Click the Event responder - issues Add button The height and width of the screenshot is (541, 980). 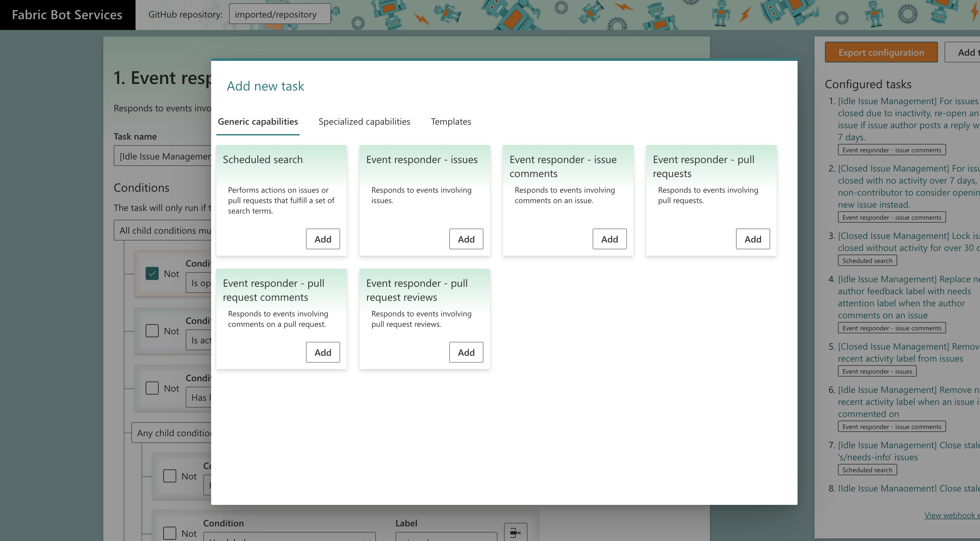[x=465, y=239]
